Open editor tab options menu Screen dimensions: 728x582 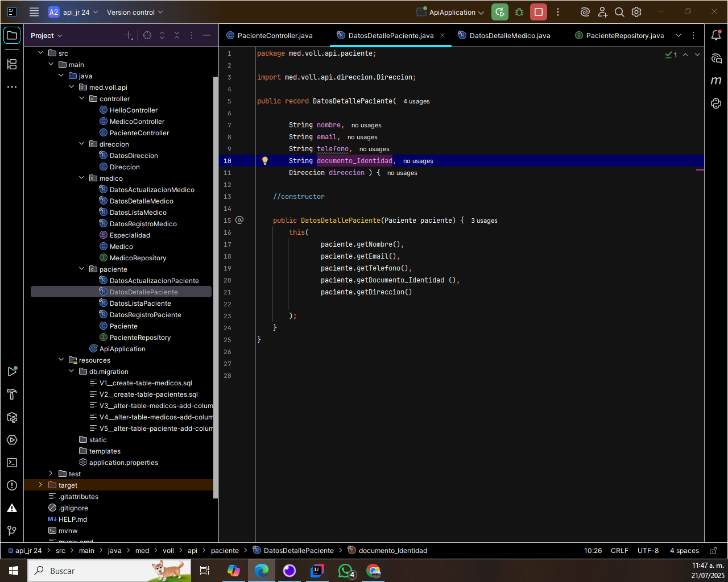coord(693,35)
